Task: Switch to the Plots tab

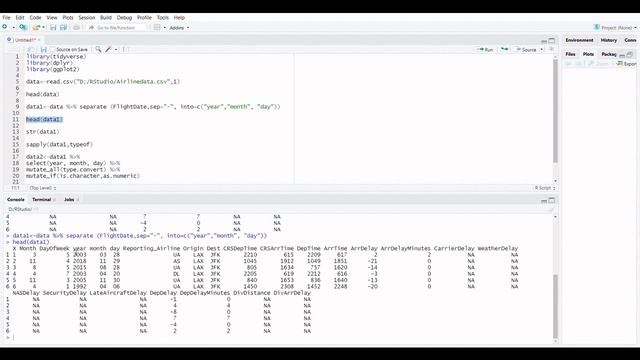Action: (x=588, y=54)
